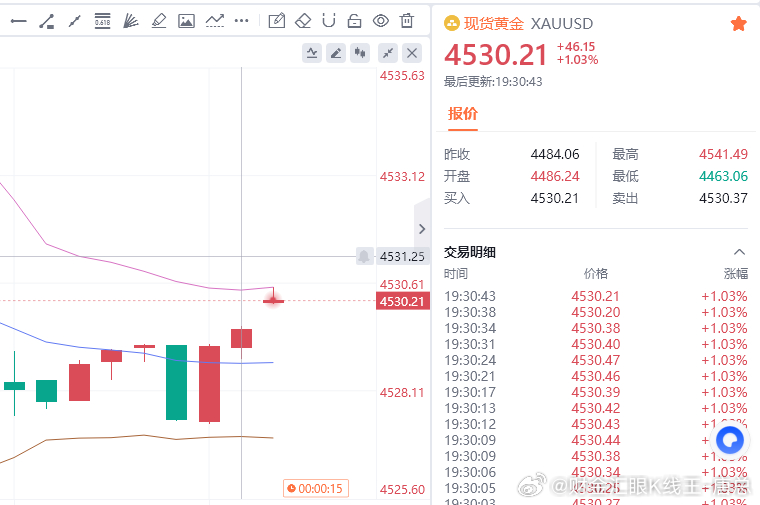Toggle favorite star for XAUUSD
This screenshot has height=505, width=760.
(739, 23)
